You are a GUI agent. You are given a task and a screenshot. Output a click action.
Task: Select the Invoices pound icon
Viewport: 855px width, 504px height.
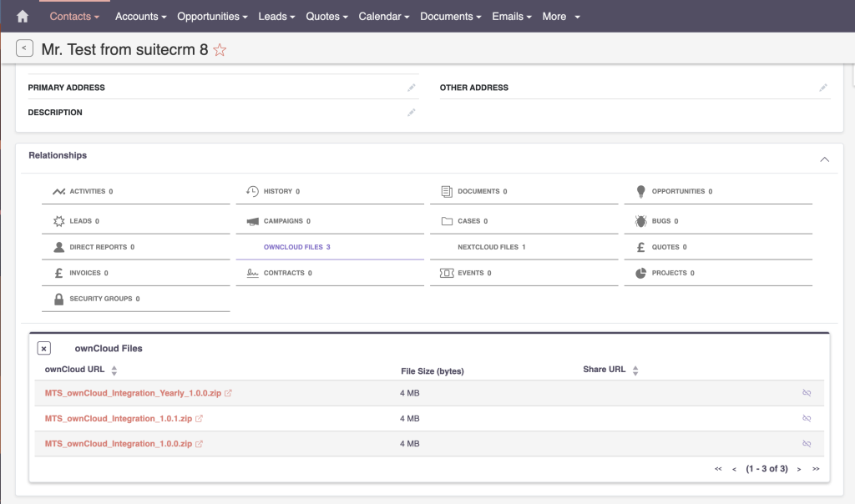point(58,272)
